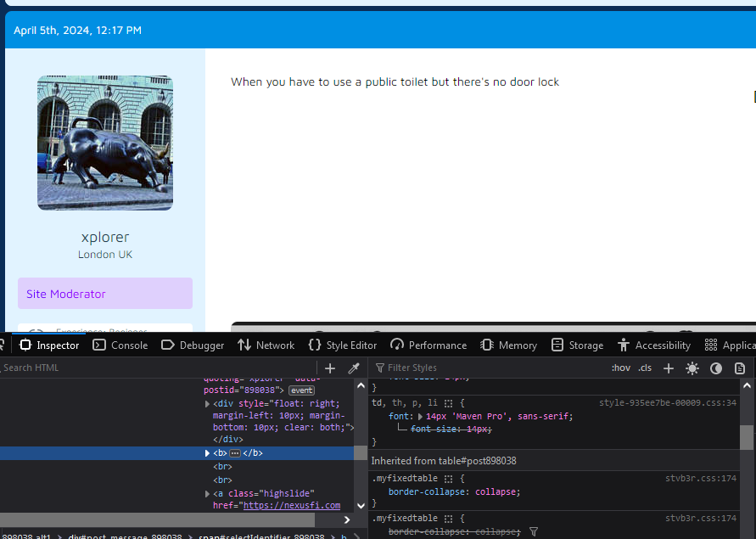Image resolution: width=756 pixels, height=539 pixels.
Task: Click the ellipsis badge inside <b> element
Action: tap(235, 453)
